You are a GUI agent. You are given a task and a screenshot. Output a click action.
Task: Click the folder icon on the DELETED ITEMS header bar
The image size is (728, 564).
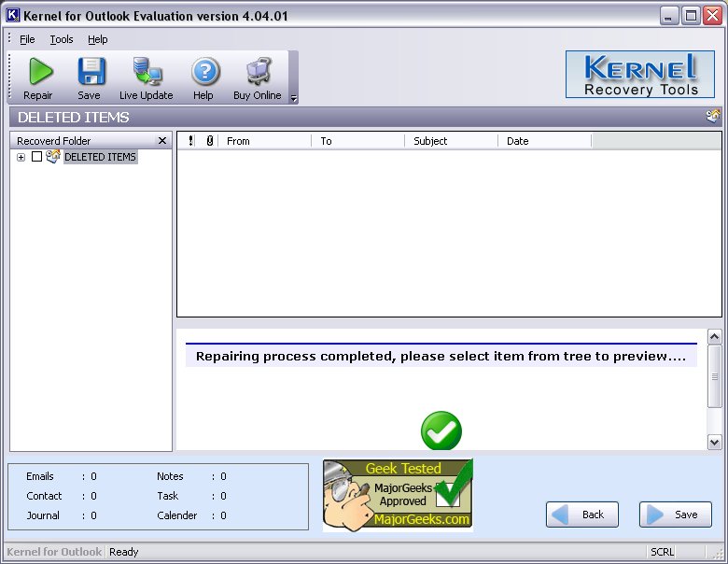pyautogui.click(x=713, y=116)
